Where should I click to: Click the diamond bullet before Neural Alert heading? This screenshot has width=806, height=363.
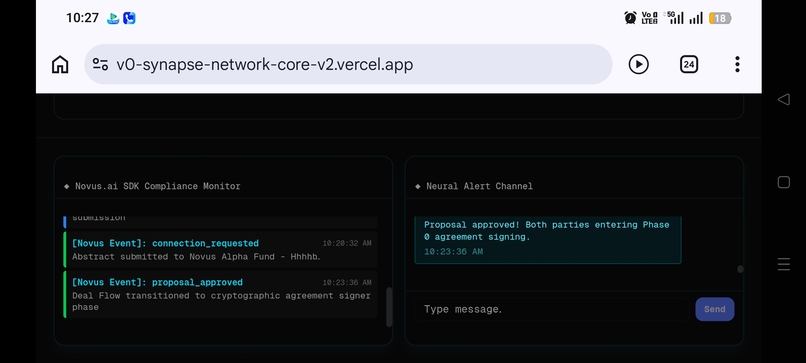(x=418, y=186)
